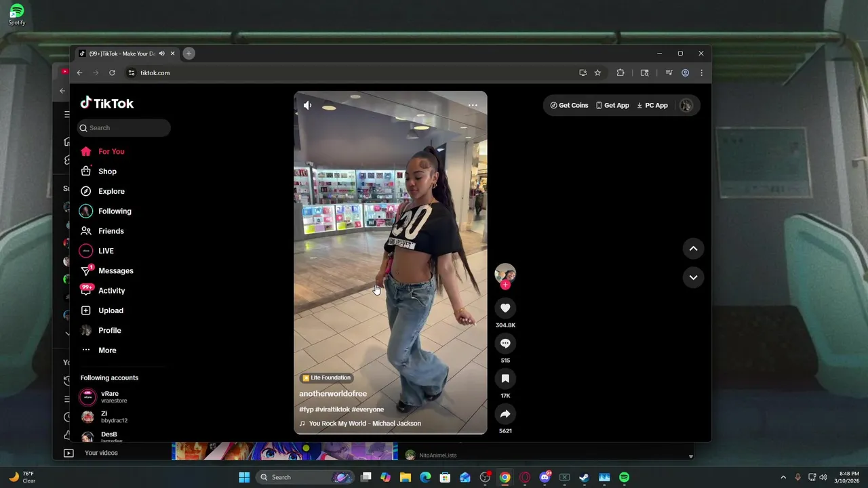
Task: Open the profile avatar next to PC App
Action: pyautogui.click(x=686, y=105)
